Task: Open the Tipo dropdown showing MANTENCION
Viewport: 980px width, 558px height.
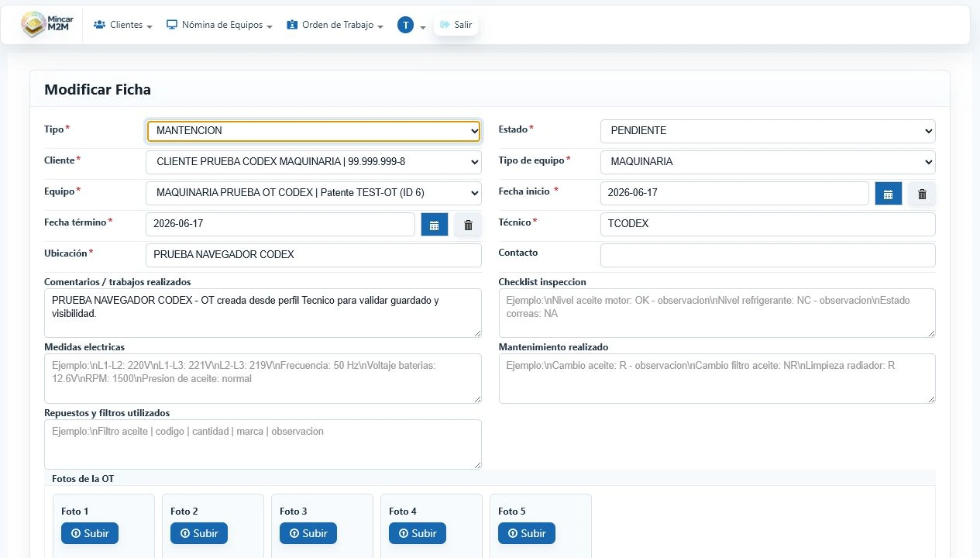Action: [314, 131]
